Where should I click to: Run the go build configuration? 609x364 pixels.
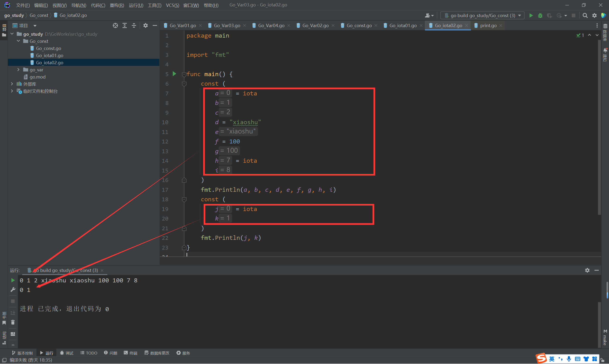[531, 15]
